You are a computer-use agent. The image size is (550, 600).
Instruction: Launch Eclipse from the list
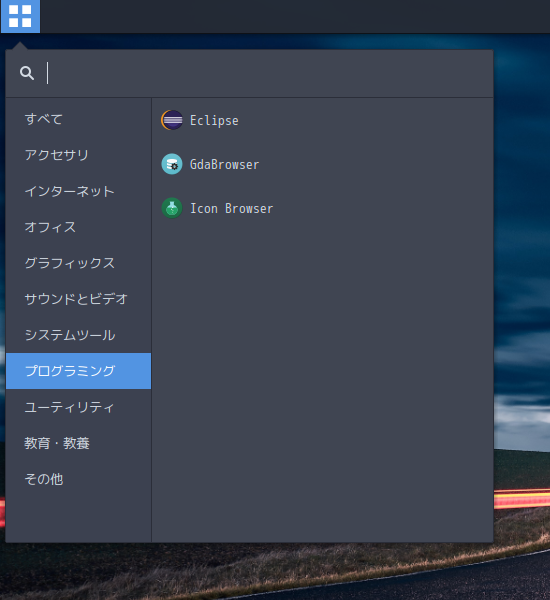(322, 120)
